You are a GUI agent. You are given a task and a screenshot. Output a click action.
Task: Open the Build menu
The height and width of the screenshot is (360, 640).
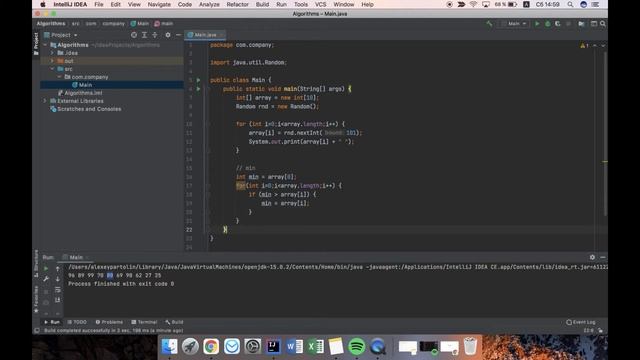point(262,4)
